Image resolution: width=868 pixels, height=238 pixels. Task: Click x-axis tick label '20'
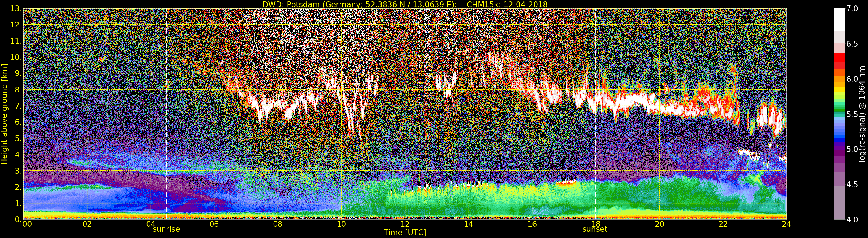pos(659,224)
